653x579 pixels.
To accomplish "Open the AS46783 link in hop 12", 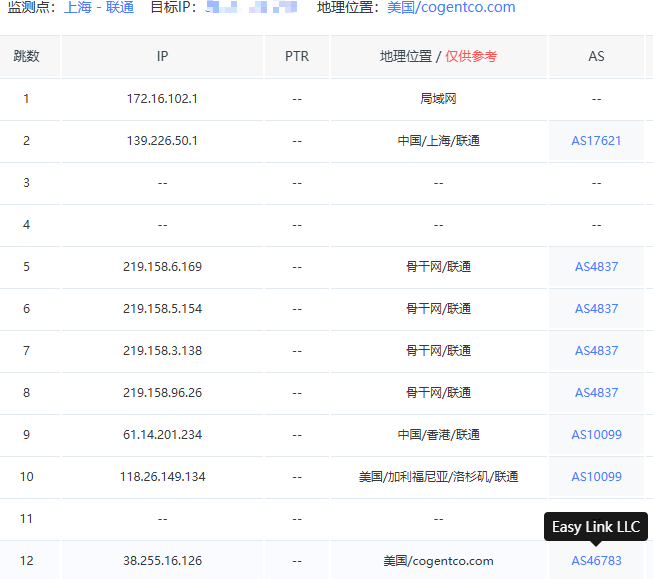I will pos(596,561).
